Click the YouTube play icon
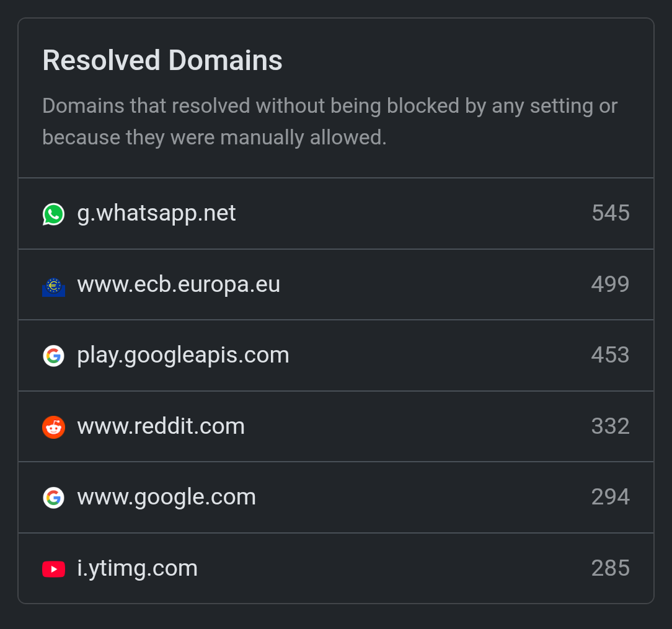Screen dimensions: 672x629 click(53, 569)
